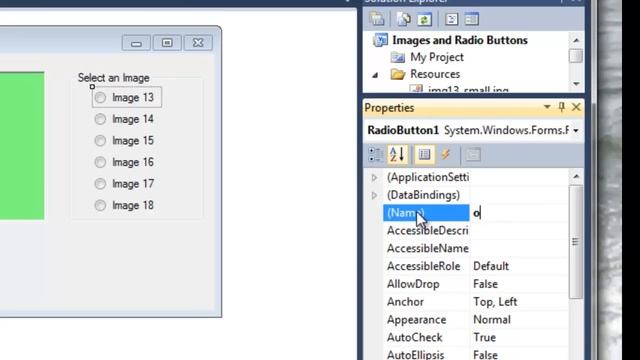The width and height of the screenshot is (640, 360).
Task: Expand the (DataBindings) property
Action: pos(374,196)
